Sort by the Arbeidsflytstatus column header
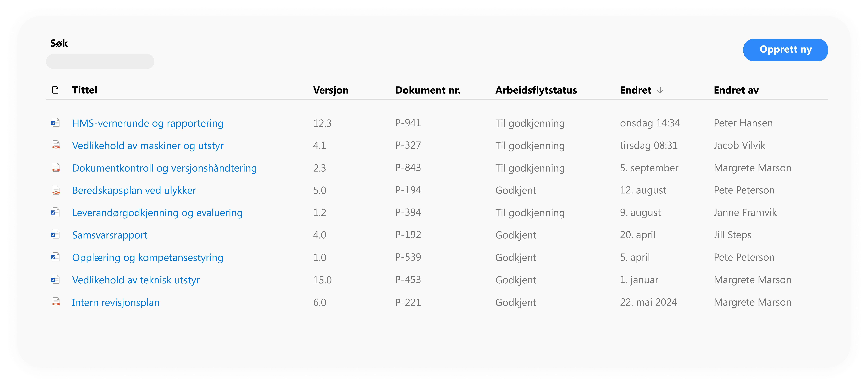 536,90
